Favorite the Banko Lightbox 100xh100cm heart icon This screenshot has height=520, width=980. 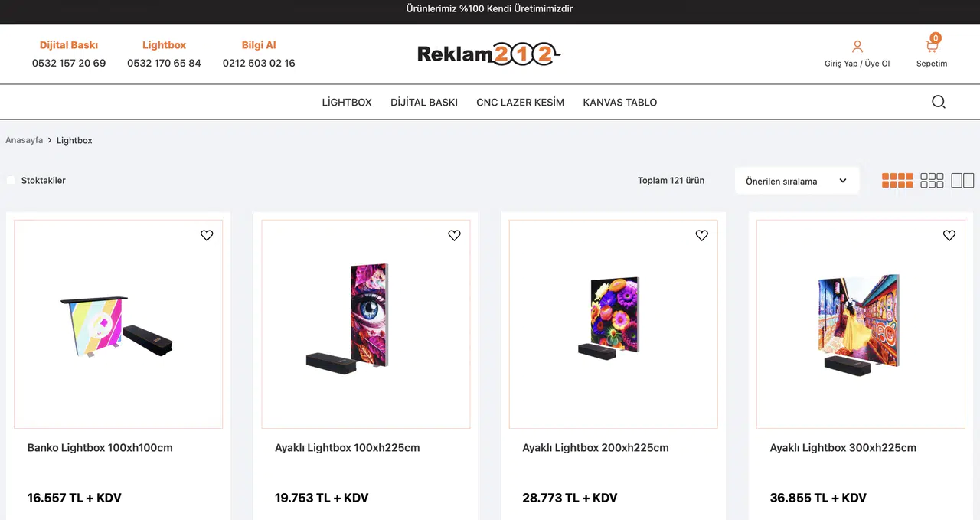(207, 235)
